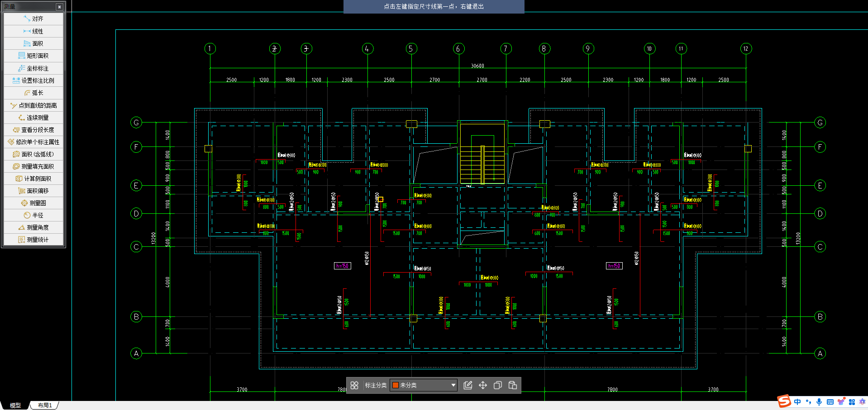Switch to the 布局1 layout tab
Image resolution: width=868 pixels, height=410 pixels.
click(x=45, y=405)
